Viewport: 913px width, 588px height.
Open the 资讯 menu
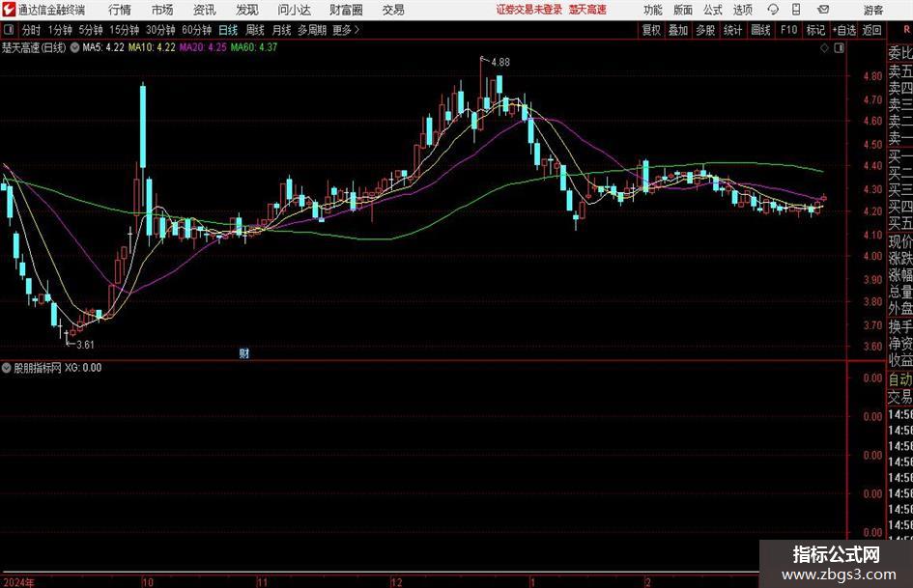(x=205, y=10)
